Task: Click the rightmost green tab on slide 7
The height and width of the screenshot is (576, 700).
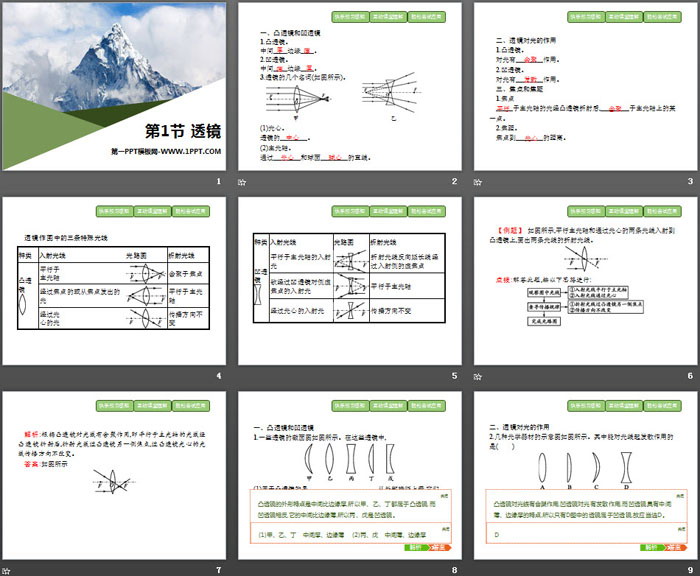Action: [191, 406]
